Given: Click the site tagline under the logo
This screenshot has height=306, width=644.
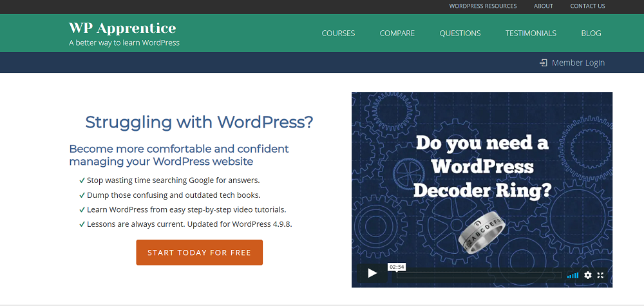Looking at the screenshot, I should (124, 43).
